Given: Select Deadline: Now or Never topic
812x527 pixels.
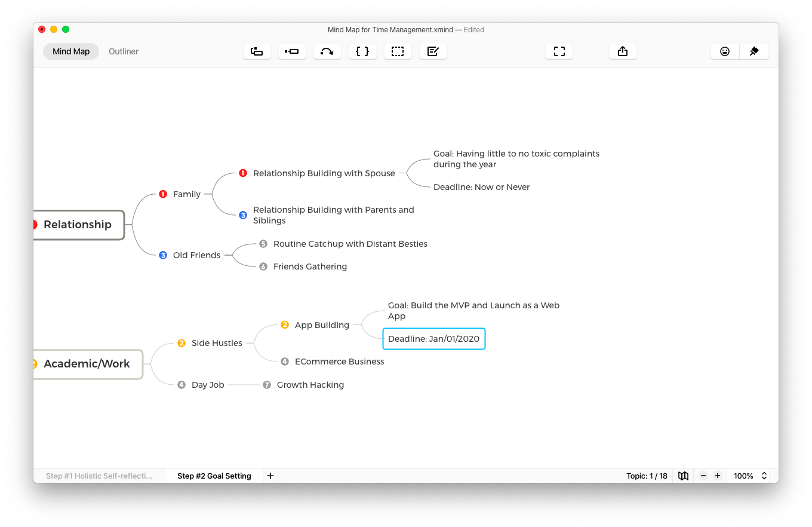Looking at the screenshot, I should tap(482, 187).
